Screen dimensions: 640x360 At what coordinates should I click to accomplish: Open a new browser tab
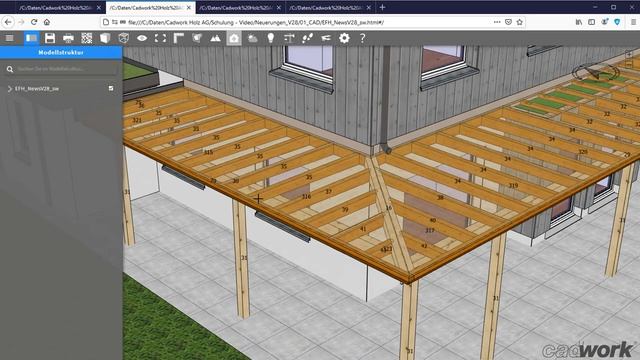382,7
